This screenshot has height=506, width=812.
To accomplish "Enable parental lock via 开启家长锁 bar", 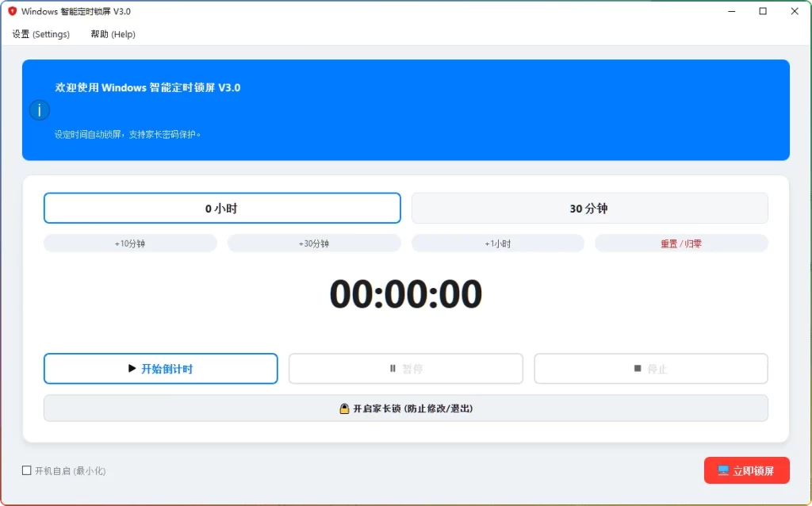I will pyautogui.click(x=406, y=408).
